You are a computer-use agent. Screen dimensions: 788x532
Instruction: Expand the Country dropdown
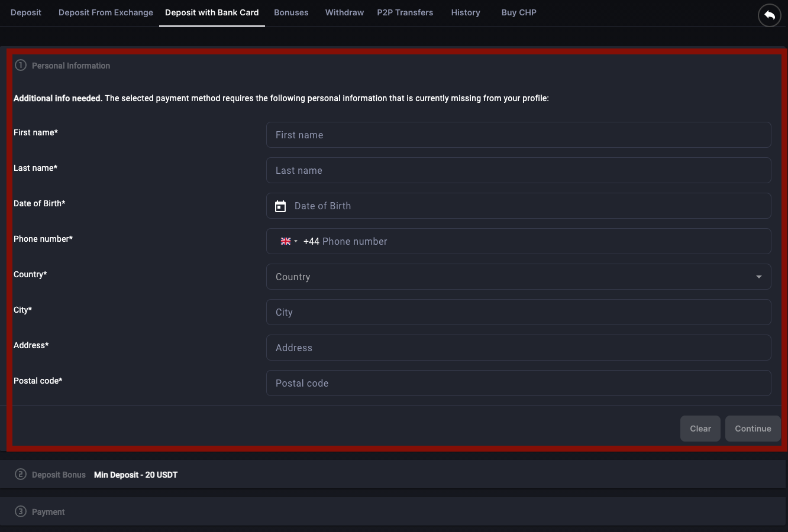(x=519, y=277)
